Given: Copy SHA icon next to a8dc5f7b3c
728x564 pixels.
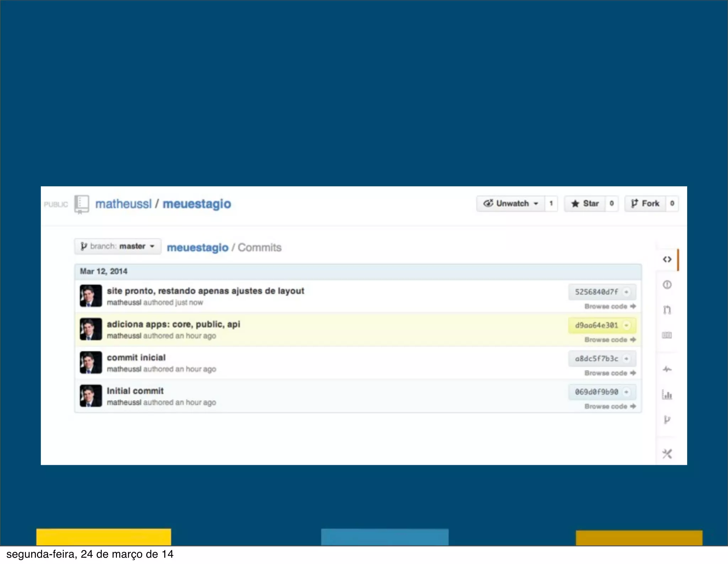Looking at the screenshot, I should 627,359.
